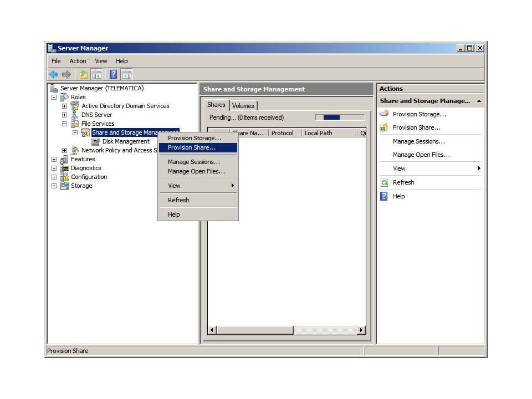Switch to the Volumes tab

coord(243,106)
